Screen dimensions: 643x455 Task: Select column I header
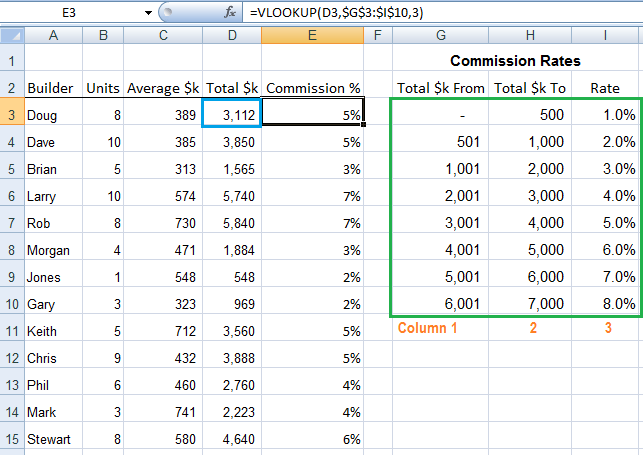pyautogui.click(x=605, y=35)
